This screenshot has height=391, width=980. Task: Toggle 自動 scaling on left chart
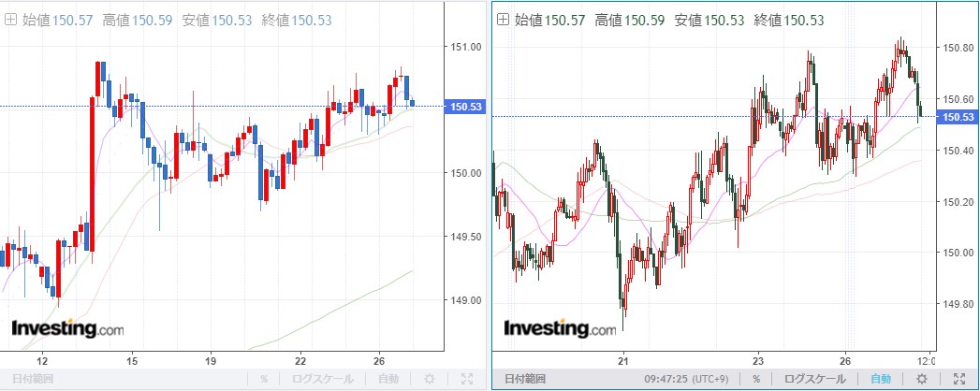388,379
